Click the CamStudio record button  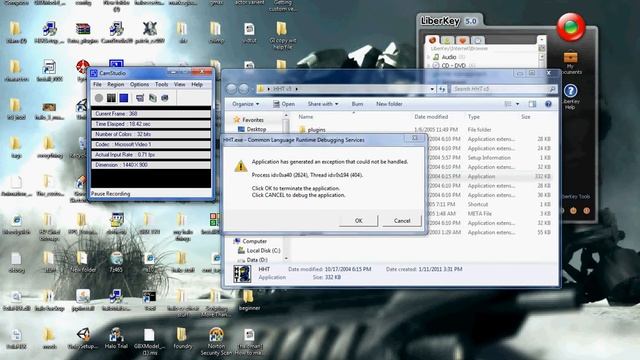click(99, 98)
